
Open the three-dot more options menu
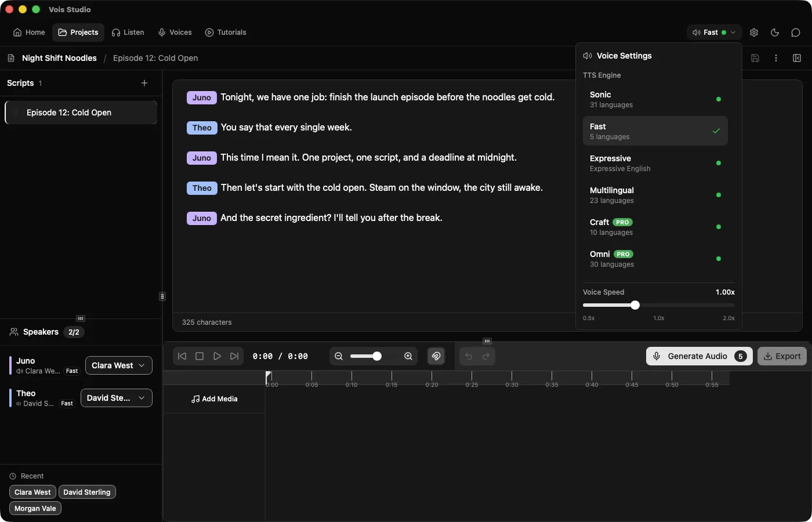click(776, 58)
